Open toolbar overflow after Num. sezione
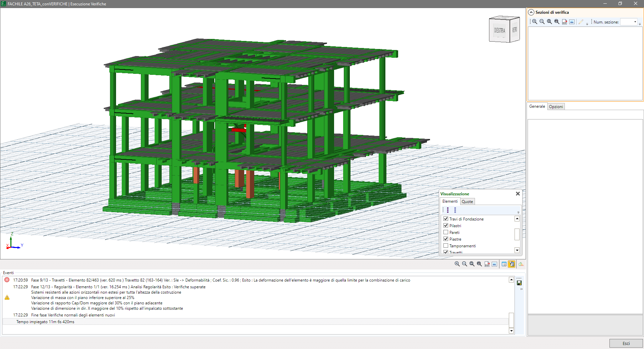The image size is (644, 349). click(x=640, y=23)
